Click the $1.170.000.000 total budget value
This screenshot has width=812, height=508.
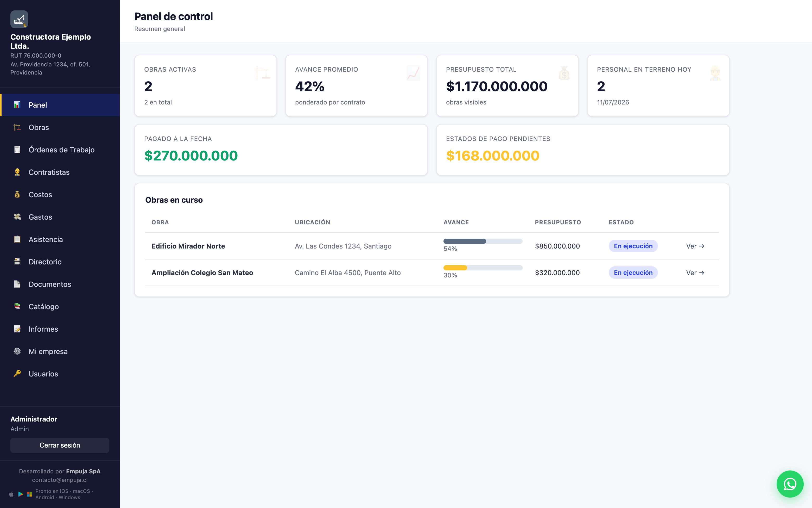coord(497,86)
